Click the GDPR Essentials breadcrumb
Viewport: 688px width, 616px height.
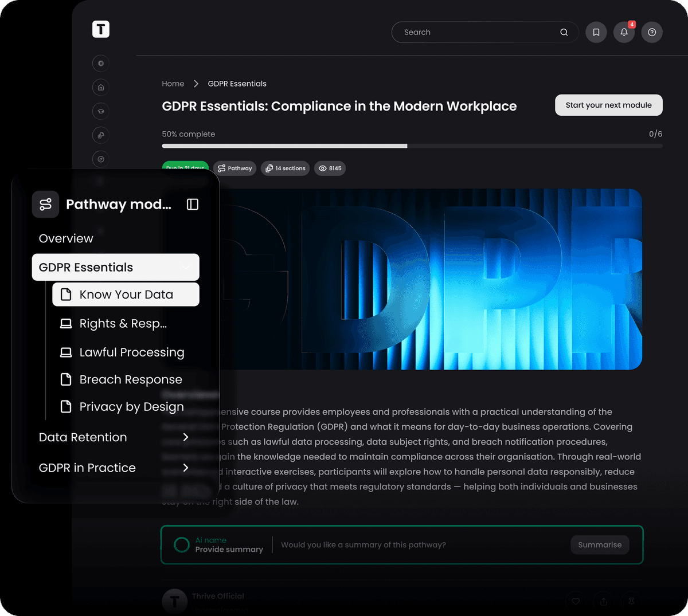[x=237, y=84]
